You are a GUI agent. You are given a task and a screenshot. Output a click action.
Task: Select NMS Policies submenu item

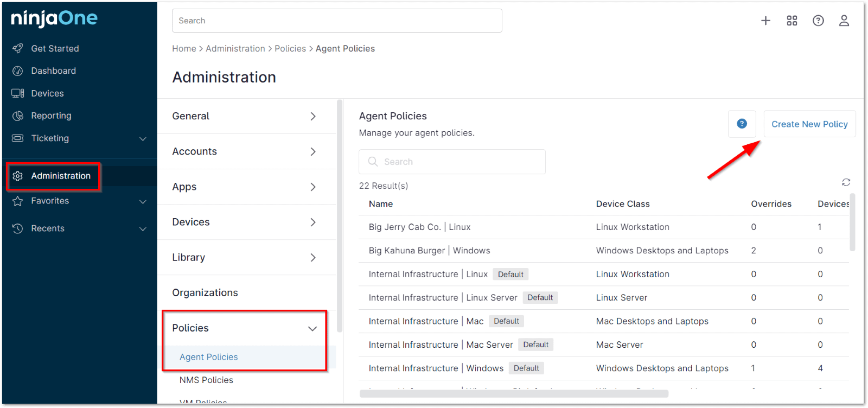click(x=206, y=380)
